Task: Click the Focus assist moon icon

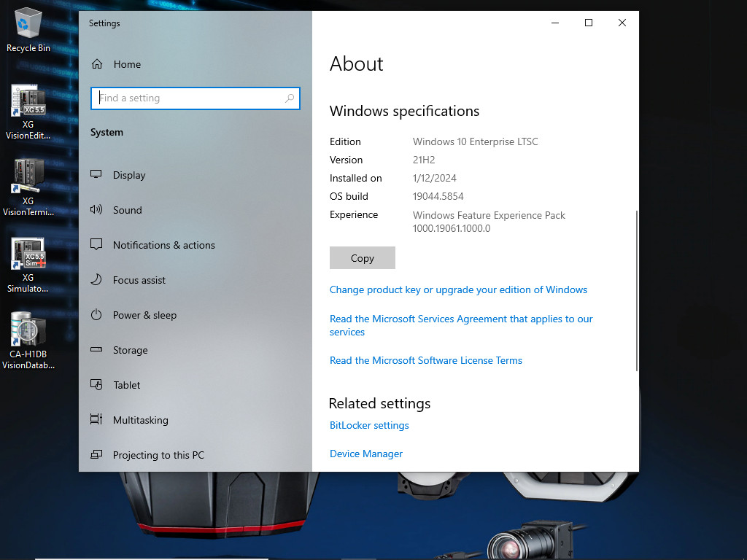Action: click(96, 279)
